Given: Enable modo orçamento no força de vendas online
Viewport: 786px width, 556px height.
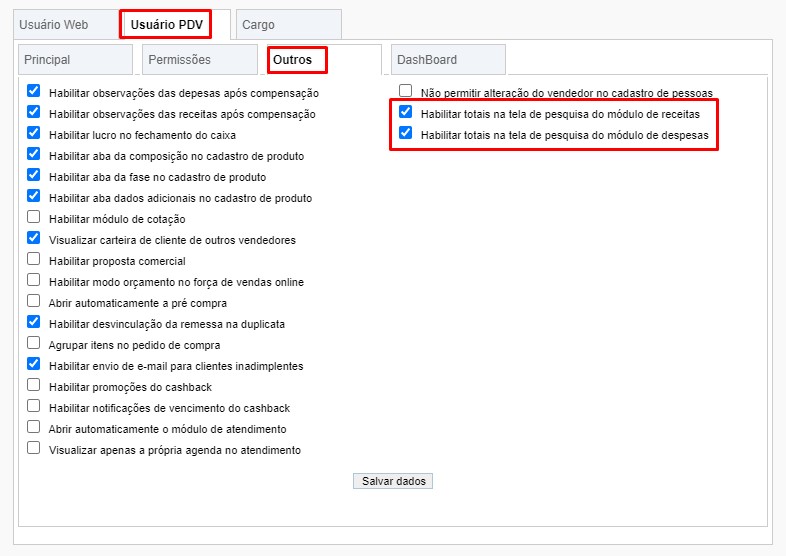Looking at the screenshot, I should 34,280.
